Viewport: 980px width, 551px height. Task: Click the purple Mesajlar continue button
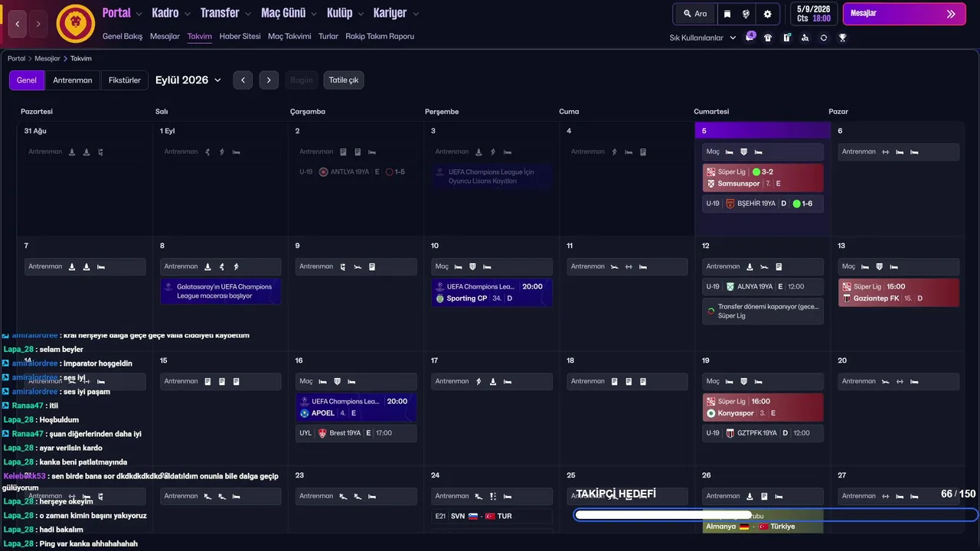(904, 14)
